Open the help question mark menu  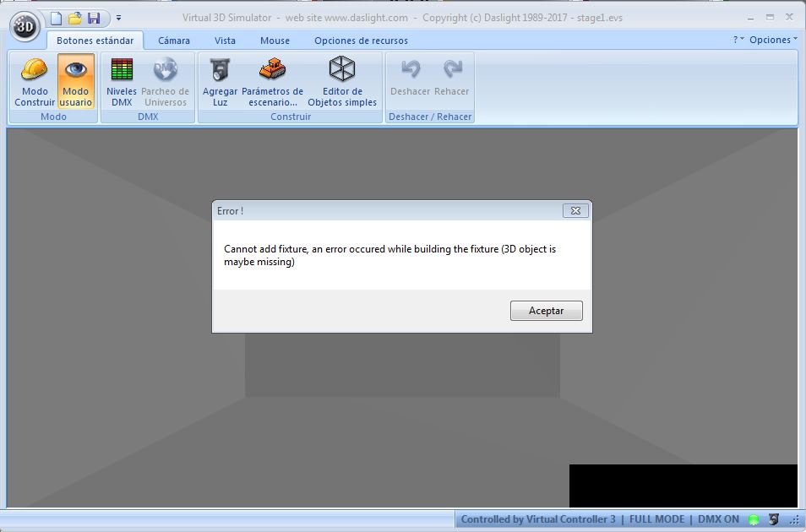coord(738,40)
